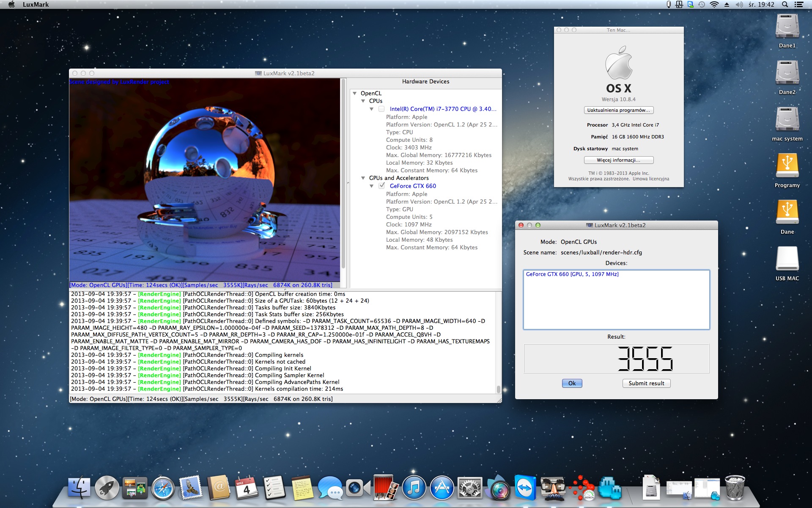Click the log output scrollbar
The width and height of the screenshot is (812, 508).
[x=499, y=389]
